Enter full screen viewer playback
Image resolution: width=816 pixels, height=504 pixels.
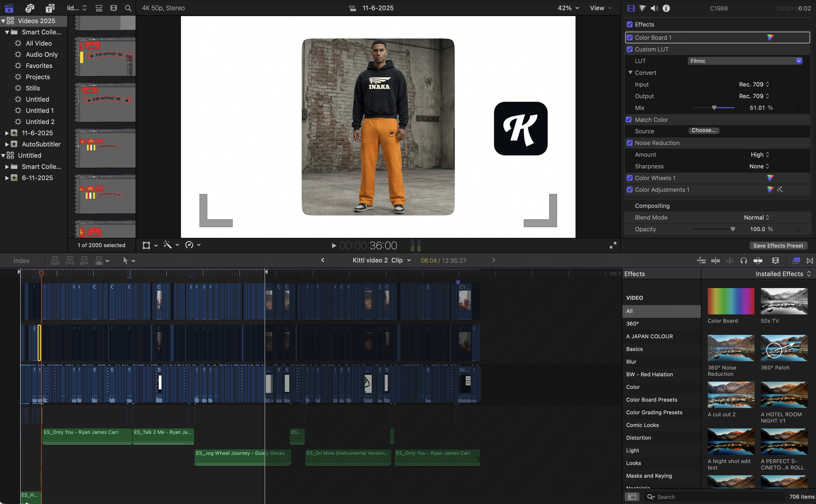click(613, 245)
